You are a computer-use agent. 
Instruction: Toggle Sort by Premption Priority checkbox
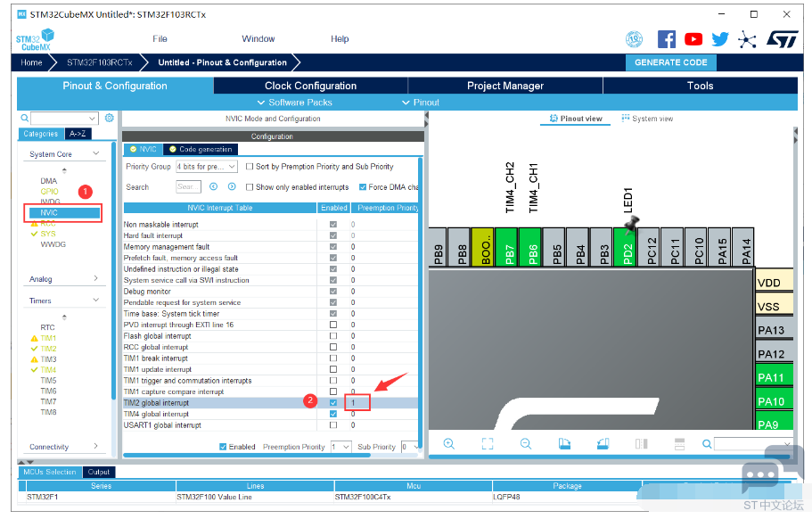coord(250,167)
